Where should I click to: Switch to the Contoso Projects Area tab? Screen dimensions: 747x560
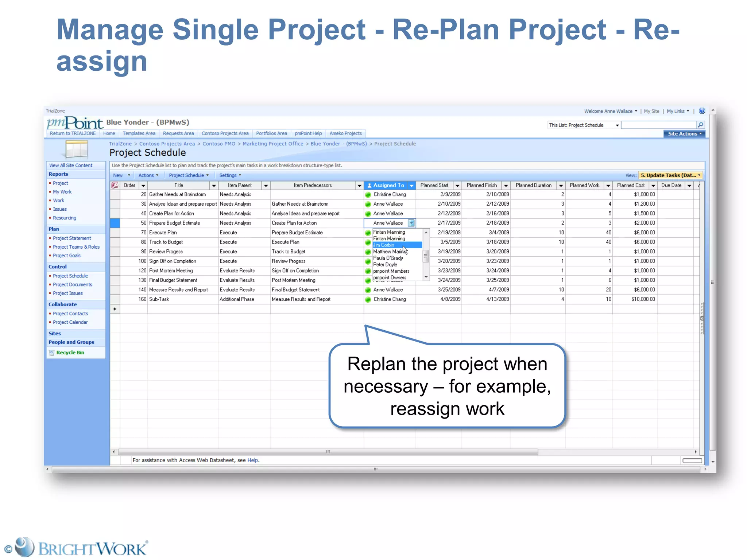(x=225, y=133)
